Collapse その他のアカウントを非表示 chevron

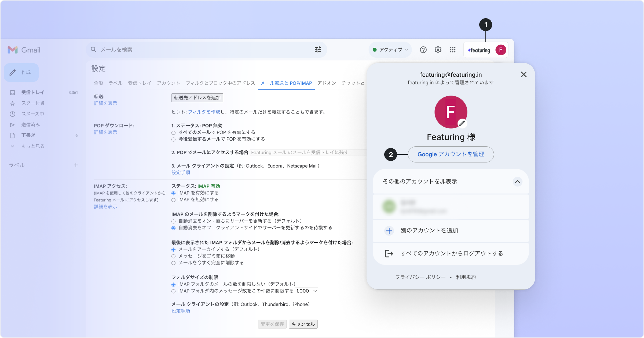point(517,182)
